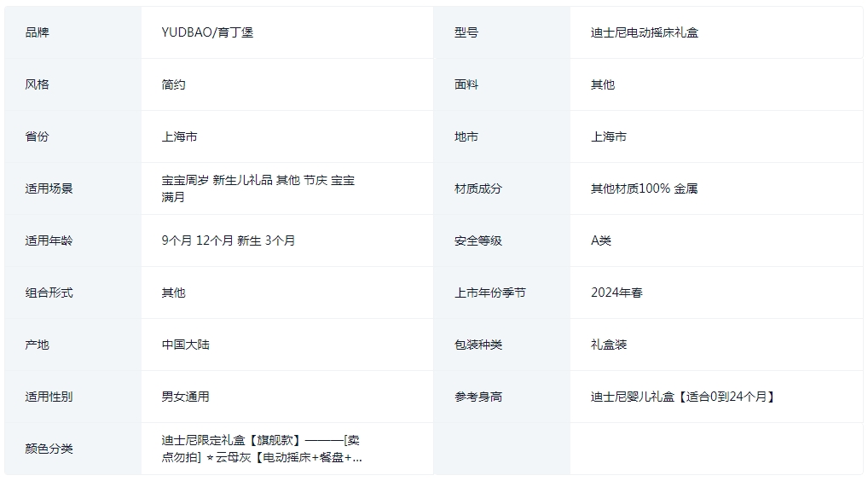Image resolution: width=868 pixels, height=481 pixels.
Task: Select the safety level value A类
Action: pyautogui.click(x=601, y=240)
